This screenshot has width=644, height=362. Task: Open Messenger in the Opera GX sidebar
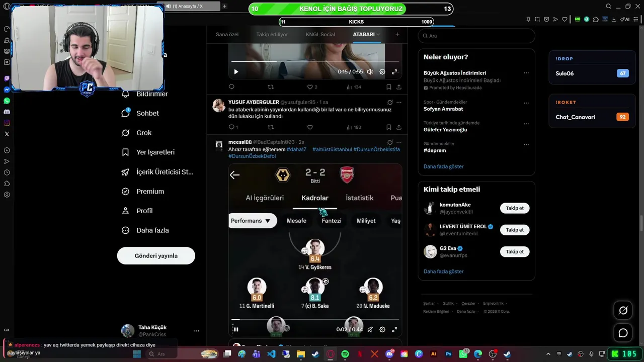[7, 89]
